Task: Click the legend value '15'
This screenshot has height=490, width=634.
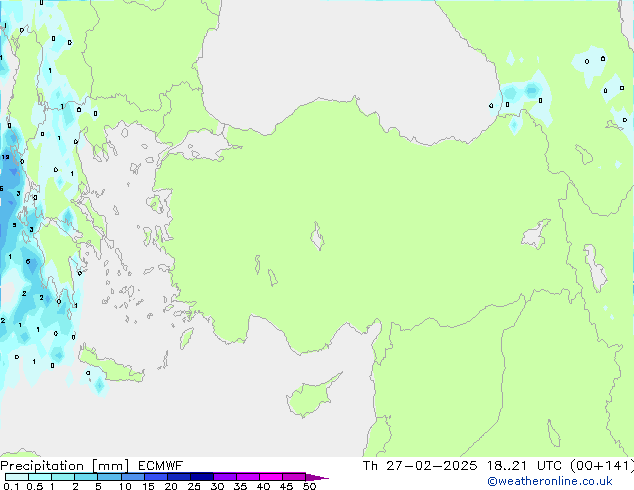Action: click(148, 486)
